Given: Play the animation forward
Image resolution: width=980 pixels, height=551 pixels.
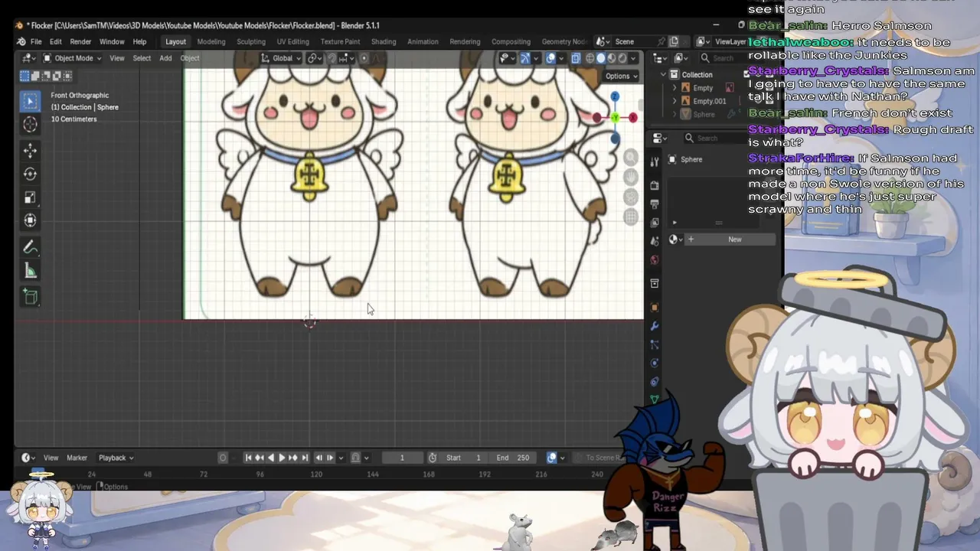Looking at the screenshot, I should [282, 458].
